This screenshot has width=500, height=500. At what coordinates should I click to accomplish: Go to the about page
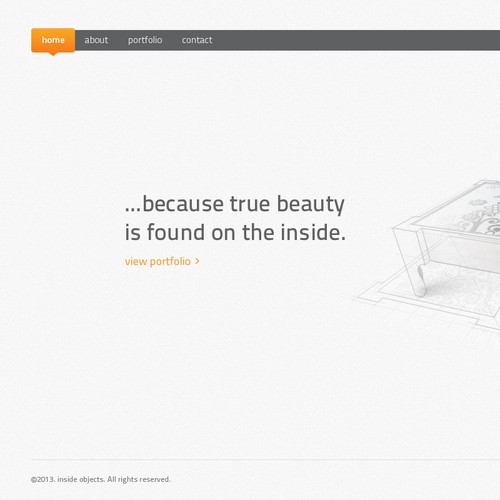[96, 40]
